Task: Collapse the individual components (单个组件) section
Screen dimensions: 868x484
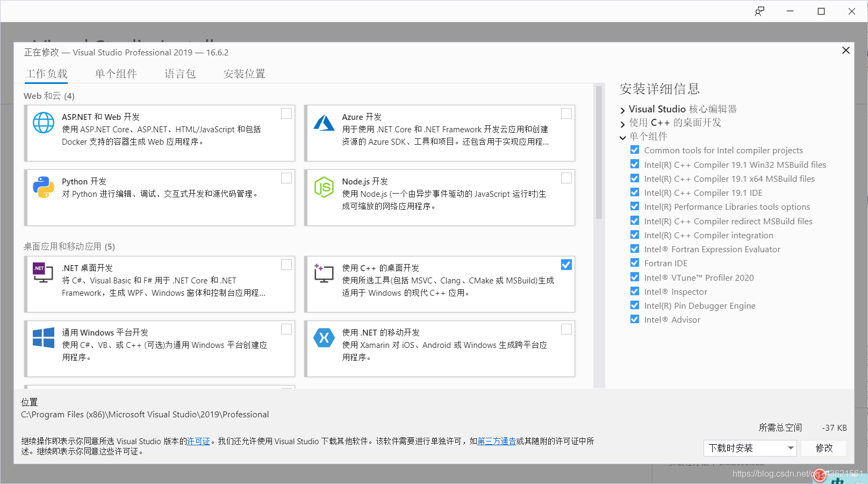Action: (x=623, y=138)
